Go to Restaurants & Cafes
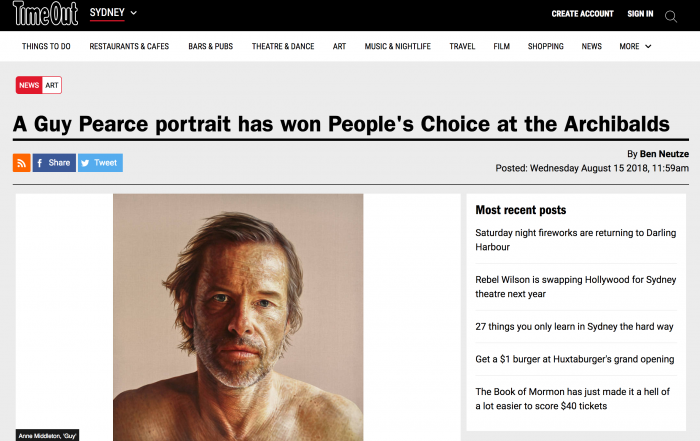 (130, 46)
